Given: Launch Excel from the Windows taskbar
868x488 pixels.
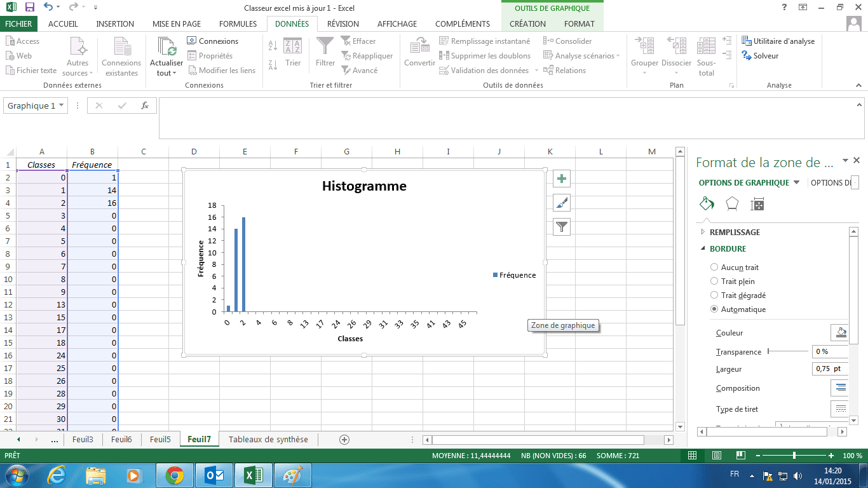Looking at the screenshot, I should pos(254,475).
